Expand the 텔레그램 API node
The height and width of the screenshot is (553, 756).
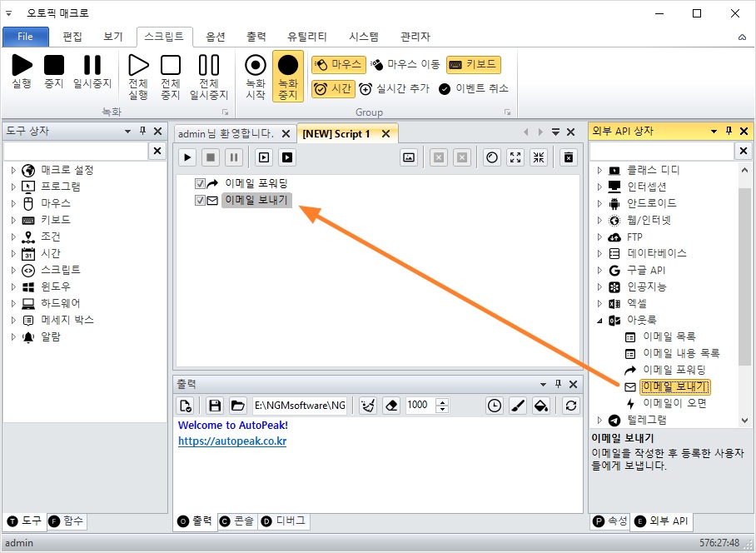[599, 421]
